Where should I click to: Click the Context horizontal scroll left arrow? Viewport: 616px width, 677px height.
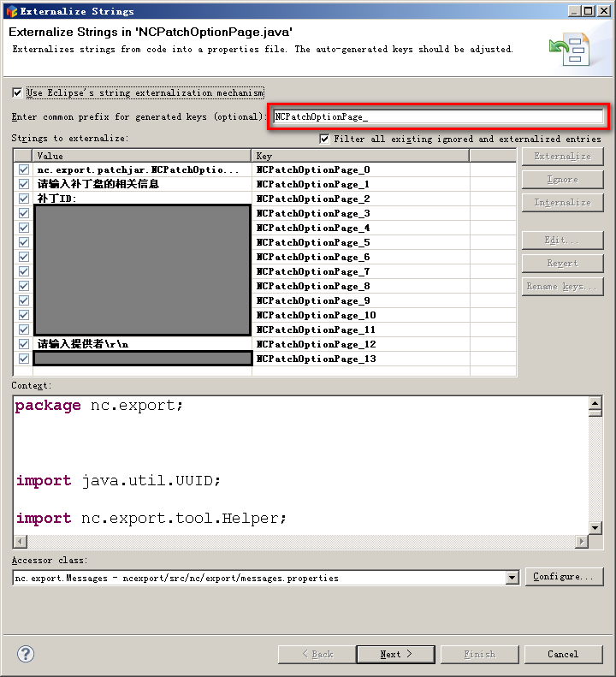(x=21, y=541)
